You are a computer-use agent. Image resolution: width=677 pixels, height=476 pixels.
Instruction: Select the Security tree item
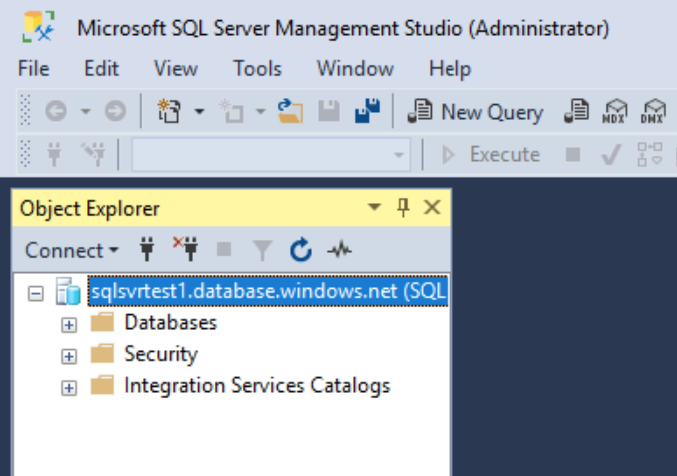click(161, 355)
